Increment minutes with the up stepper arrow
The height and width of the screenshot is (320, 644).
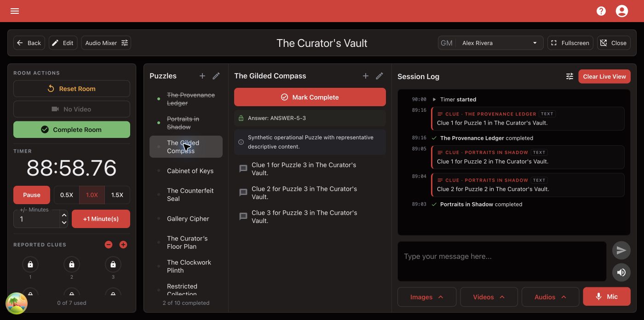click(64, 216)
